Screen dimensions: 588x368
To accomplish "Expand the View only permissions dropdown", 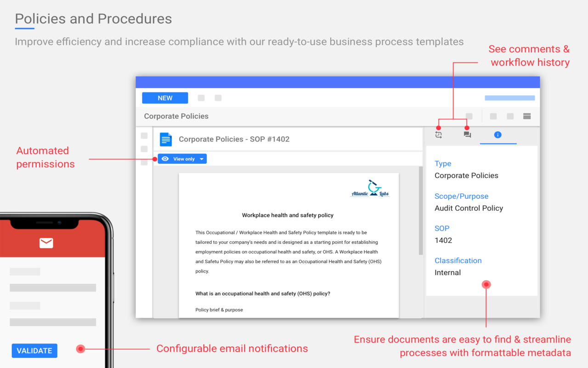I will click(x=201, y=158).
